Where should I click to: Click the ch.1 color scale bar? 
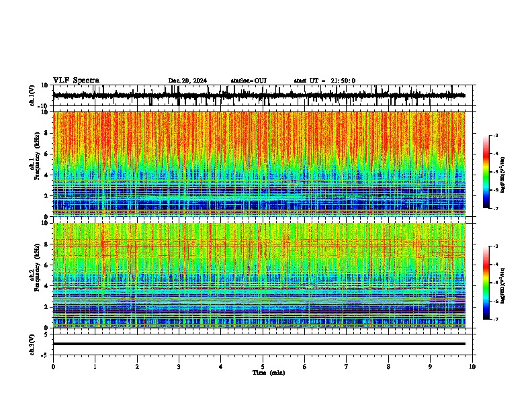pos(486,172)
